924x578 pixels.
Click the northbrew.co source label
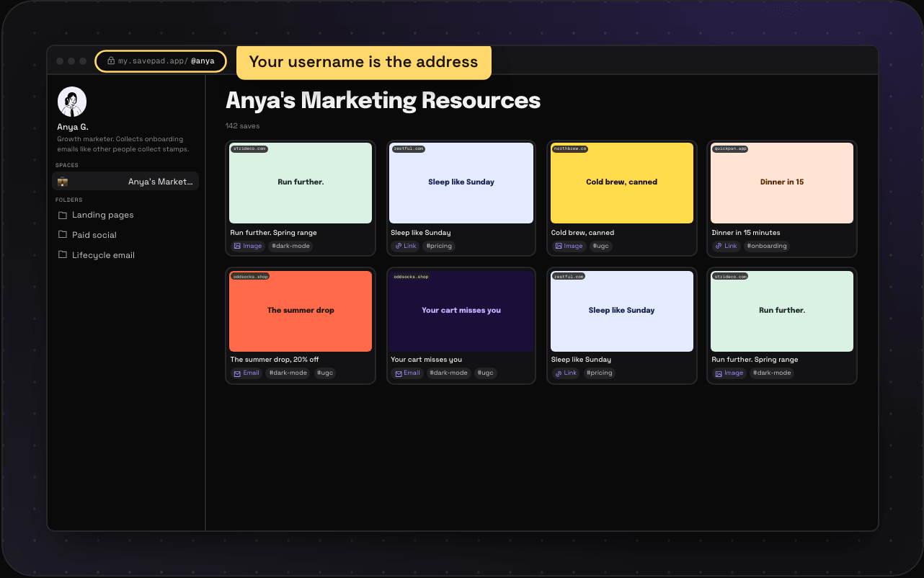(x=569, y=148)
